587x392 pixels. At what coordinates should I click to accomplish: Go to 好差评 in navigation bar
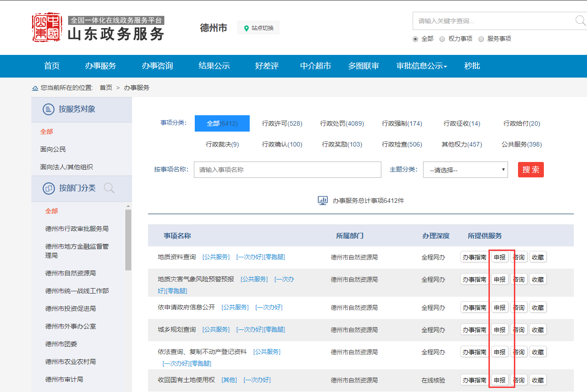[266, 66]
